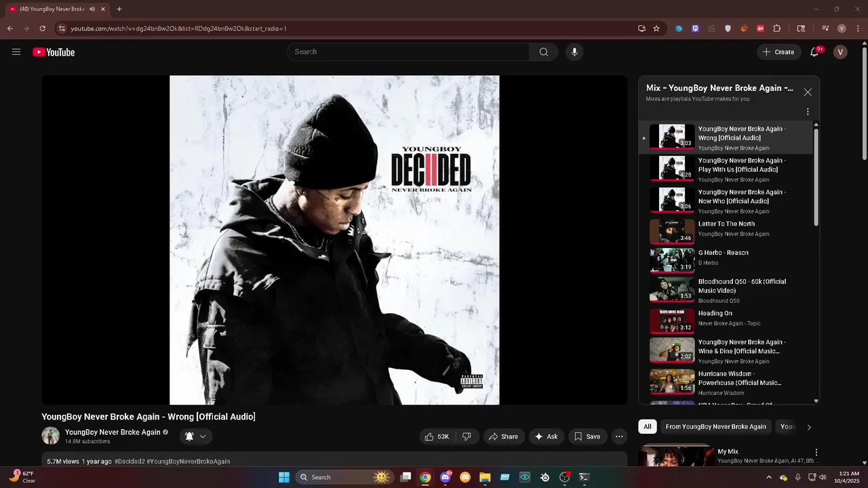Select Heading On in the playlist
The image size is (868, 488).
[x=726, y=321]
